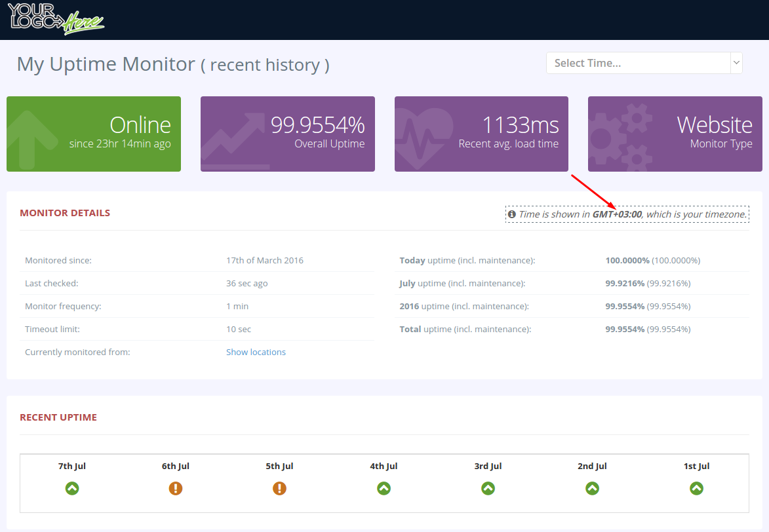This screenshot has width=769, height=532.
Task: Click the 5th Jul date label
Action: (279, 466)
